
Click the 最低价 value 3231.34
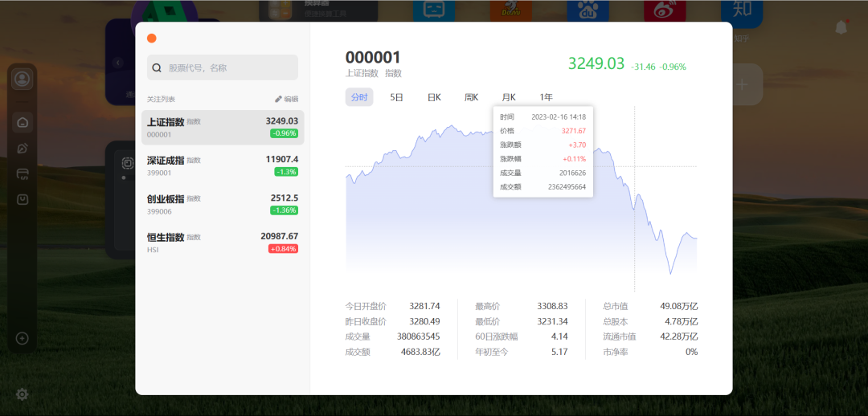[552, 321]
